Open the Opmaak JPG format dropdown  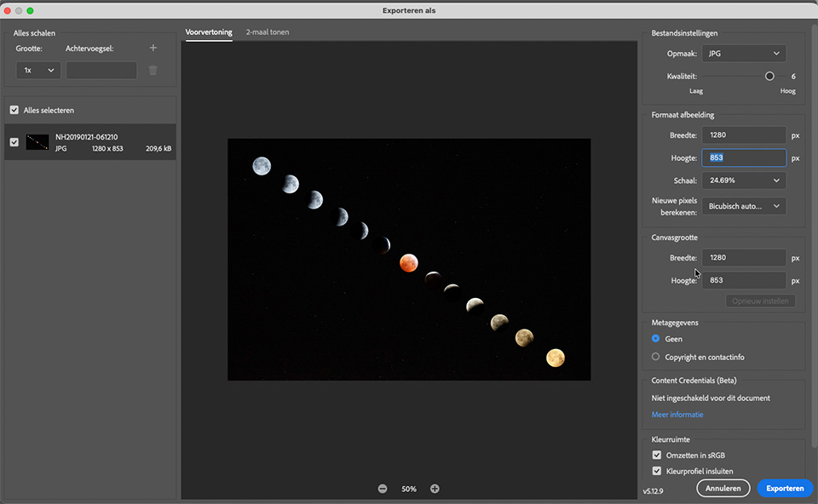744,54
